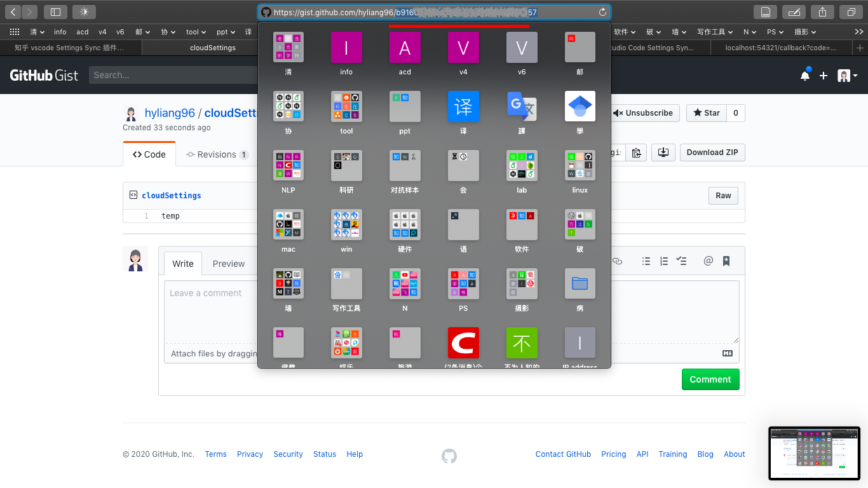Unsubscribe from this gist's notifications

642,113
